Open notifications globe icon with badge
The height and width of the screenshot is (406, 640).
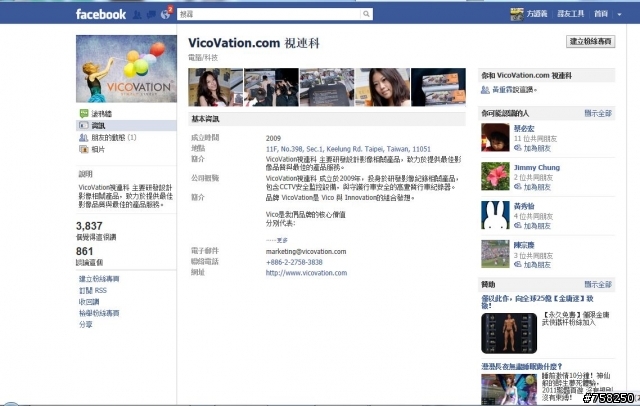[165, 14]
